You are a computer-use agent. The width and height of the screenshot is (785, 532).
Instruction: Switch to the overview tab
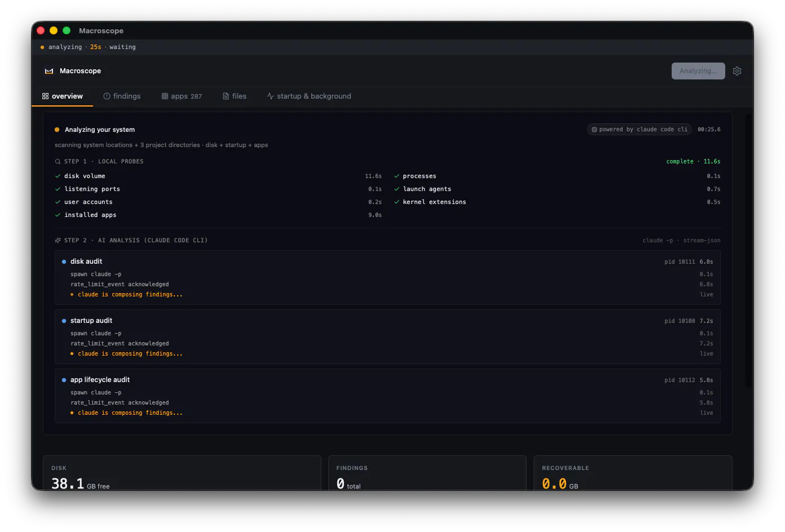coord(63,96)
